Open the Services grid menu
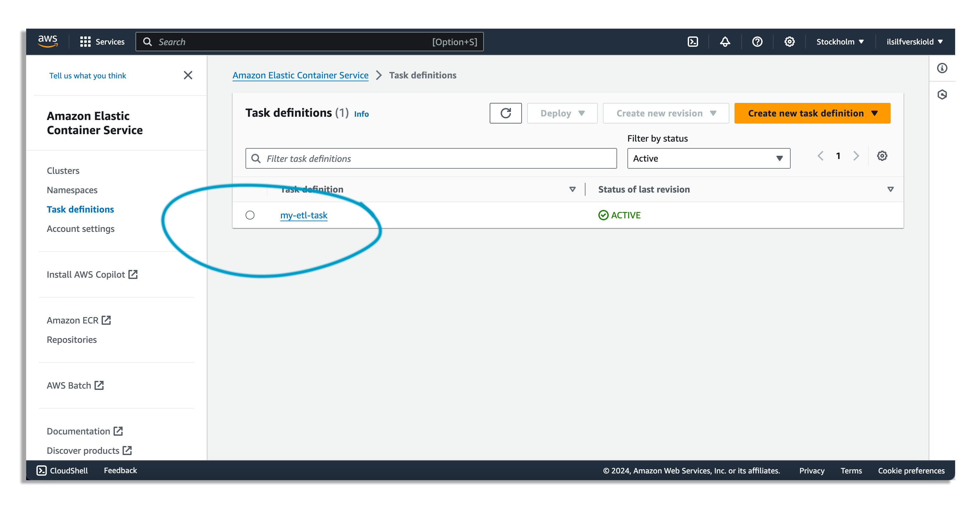 102,42
